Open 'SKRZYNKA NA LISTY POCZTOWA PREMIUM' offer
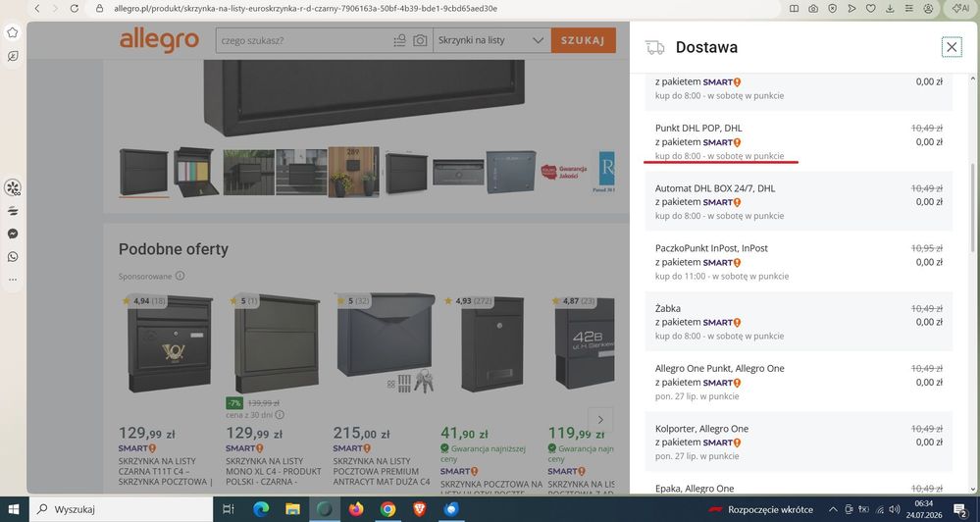980x522 pixels. click(x=382, y=471)
